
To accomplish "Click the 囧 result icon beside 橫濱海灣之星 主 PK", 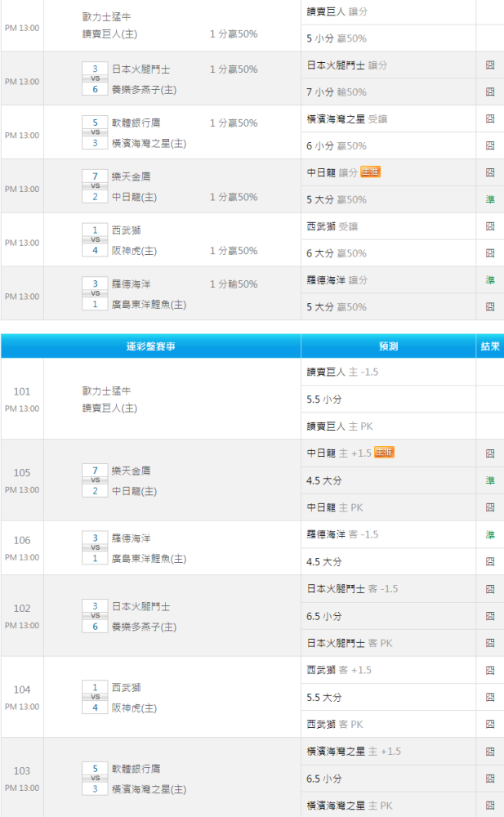I will pos(490,806).
